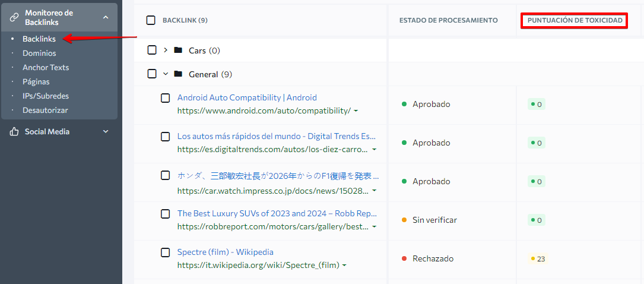Open dropdown next to robbreport.com URL

[x=374, y=227]
